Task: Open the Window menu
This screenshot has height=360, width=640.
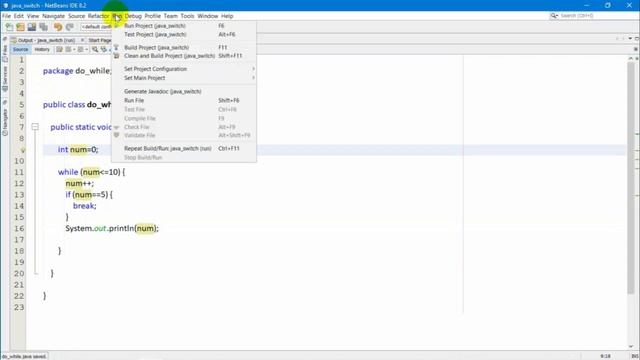Action: [x=208, y=16]
